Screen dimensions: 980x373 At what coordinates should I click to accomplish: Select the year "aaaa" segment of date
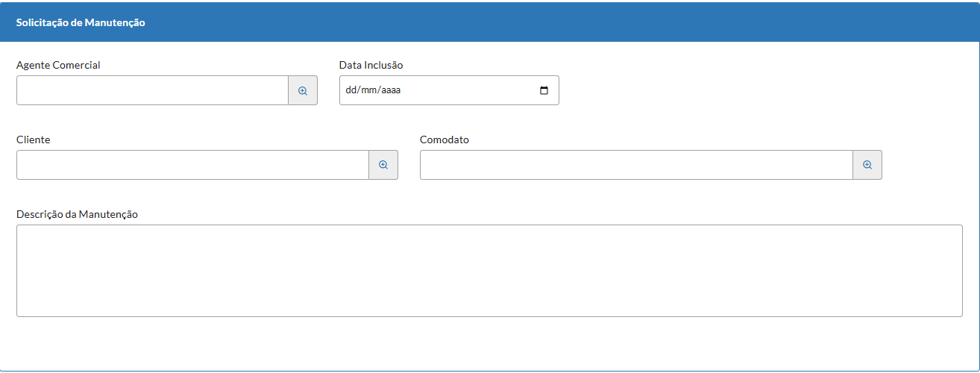(x=392, y=90)
